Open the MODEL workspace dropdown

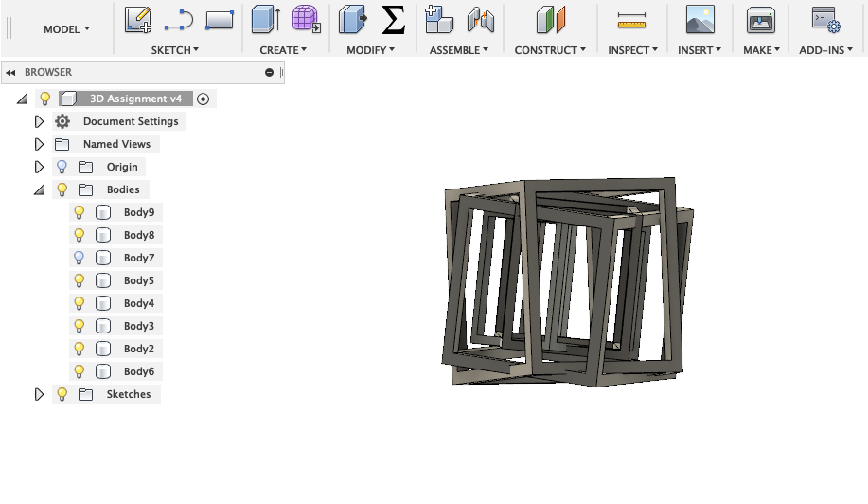66,28
